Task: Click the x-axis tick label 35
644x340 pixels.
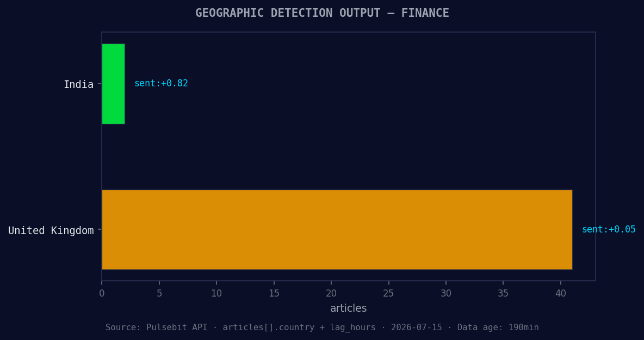Action: [503, 294]
